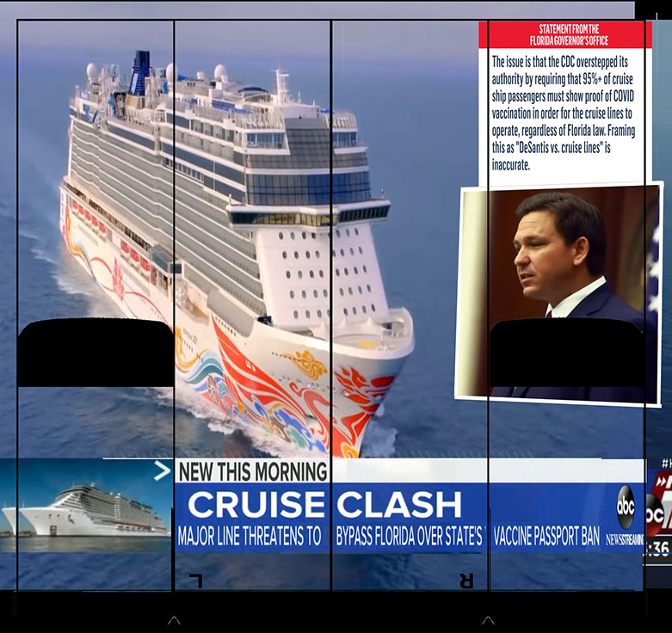
Task: Click the framed photo of the man speaking
Action: [559, 294]
